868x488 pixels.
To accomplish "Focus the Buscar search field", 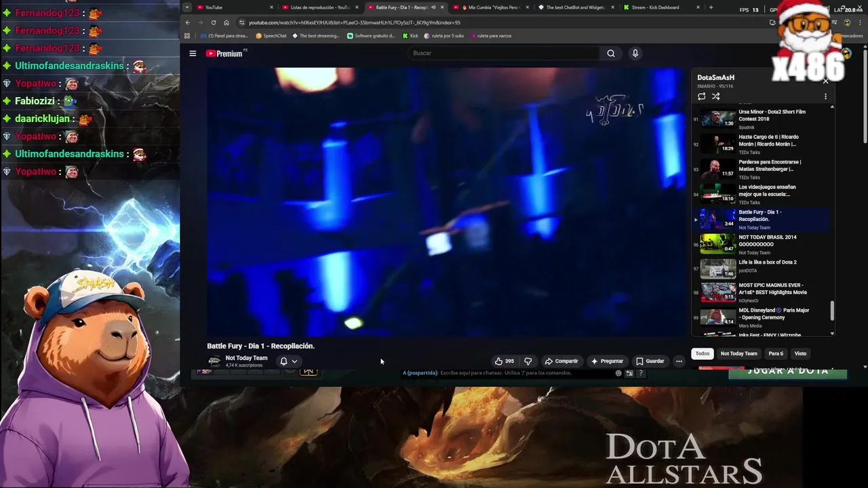I will 504,54.
